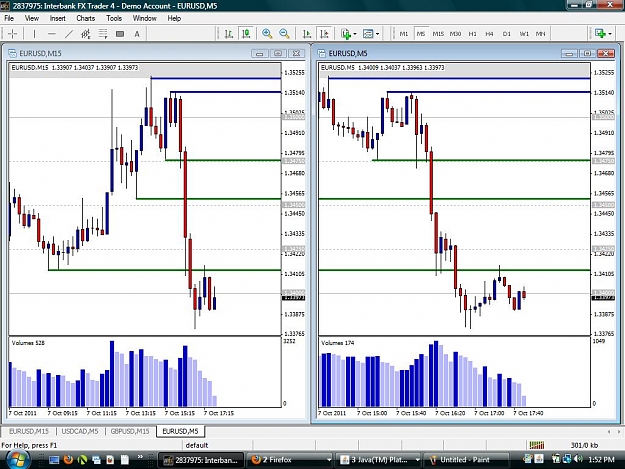Launch Firefox from quick launch
Viewport: 625px width, 469px height.
pyautogui.click(x=68, y=459)
